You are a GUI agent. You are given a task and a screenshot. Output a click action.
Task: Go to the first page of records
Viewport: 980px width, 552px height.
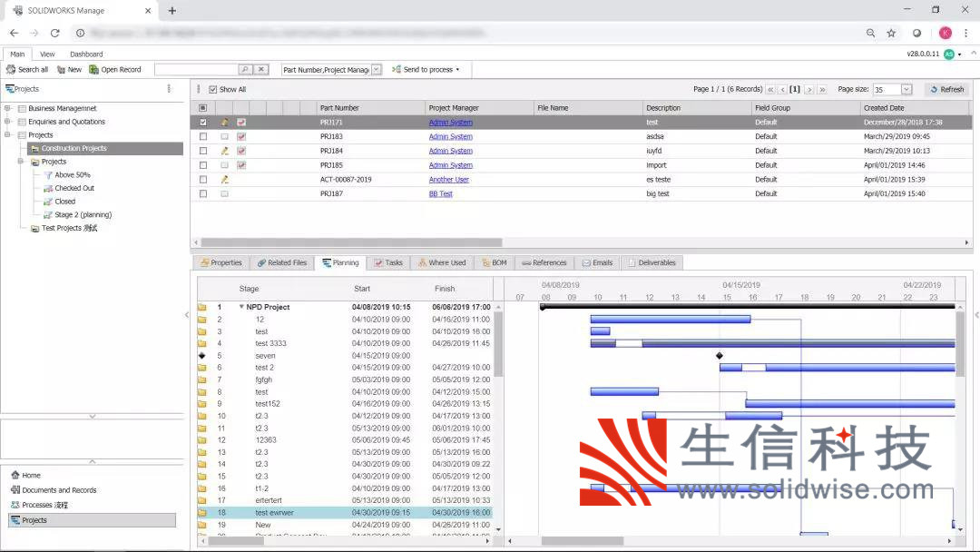click(770, 89)
